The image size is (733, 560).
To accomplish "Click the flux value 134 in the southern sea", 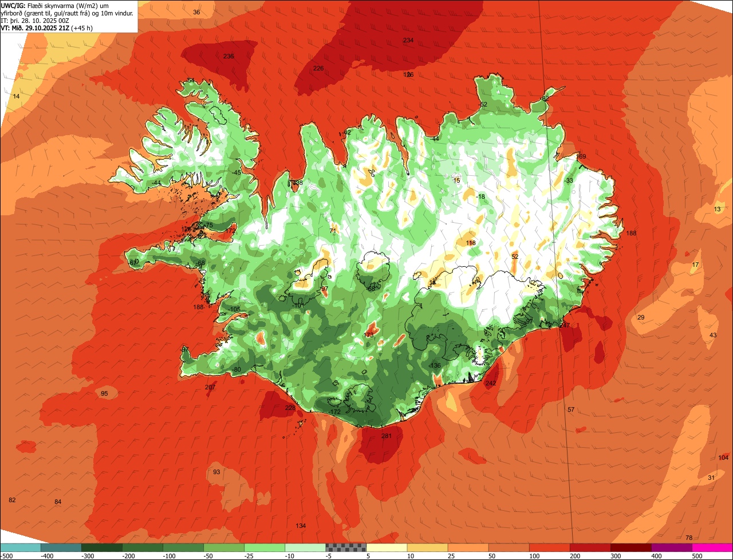I will coord(301,526).
